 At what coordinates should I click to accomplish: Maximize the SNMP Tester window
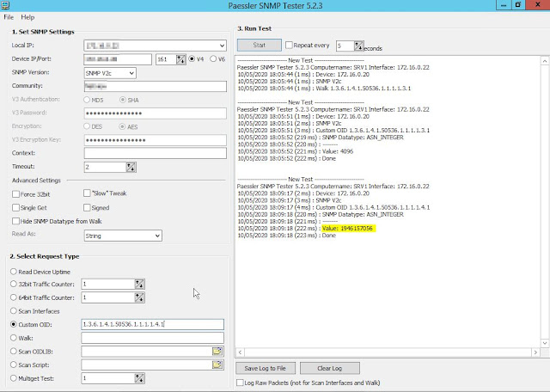point(517,5)
